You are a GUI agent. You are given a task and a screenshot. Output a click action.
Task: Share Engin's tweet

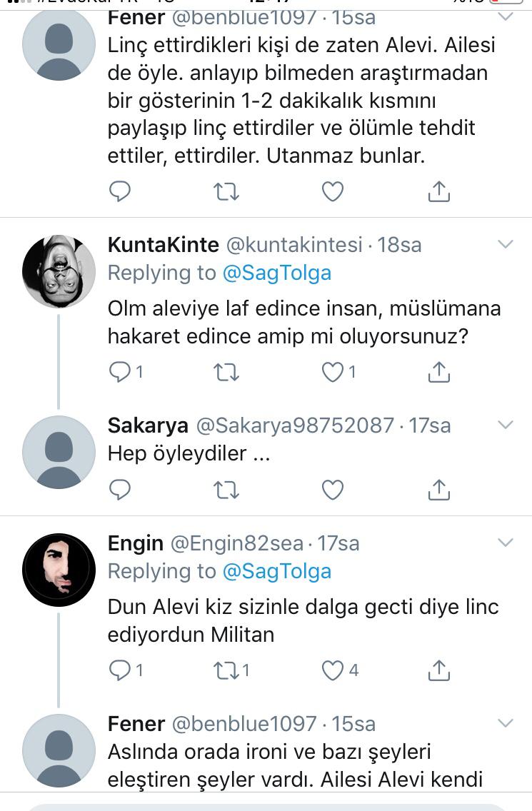438,670
